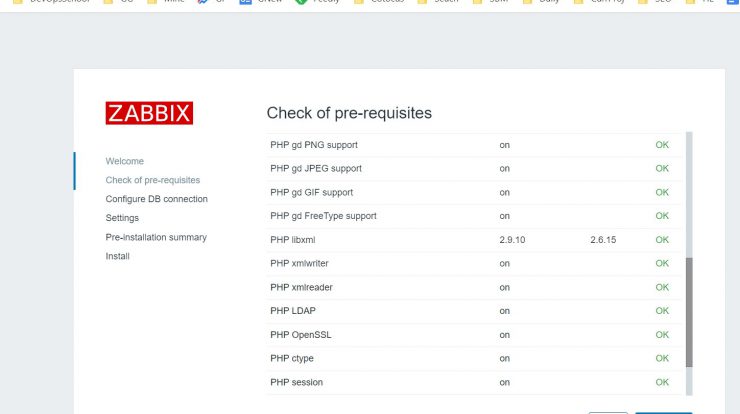Select the PHP gd PNG support row label
The image size is (740, 414).
tap(314, 145)
